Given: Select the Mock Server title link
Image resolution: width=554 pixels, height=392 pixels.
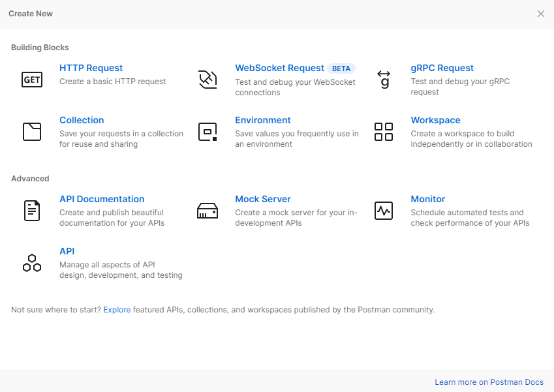Looking at the screenshot, I should 263,199.
